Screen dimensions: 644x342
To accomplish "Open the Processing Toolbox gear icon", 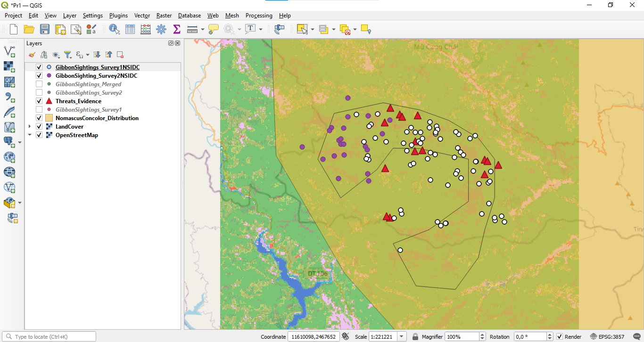I will 161,29.
